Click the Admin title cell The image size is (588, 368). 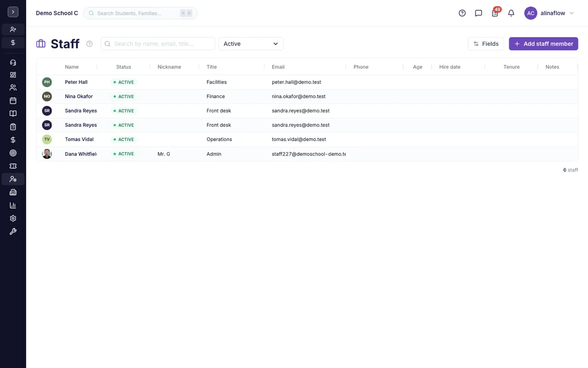point(214,154)
